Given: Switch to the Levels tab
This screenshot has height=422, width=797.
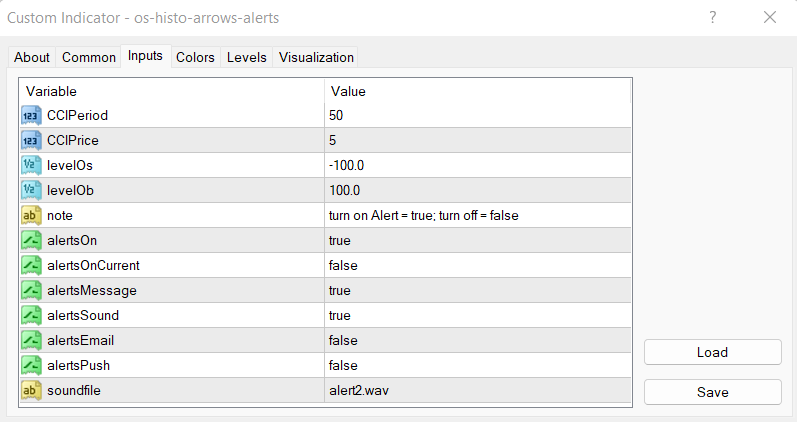Looking at the screenshot, I should click(x=247, y=57).
